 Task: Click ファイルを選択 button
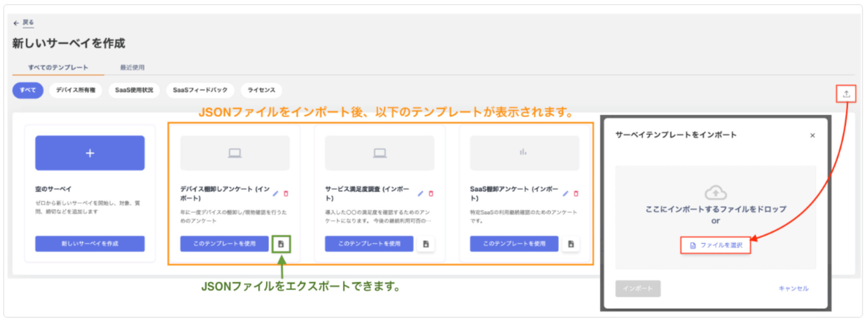(x=716, y=245)
